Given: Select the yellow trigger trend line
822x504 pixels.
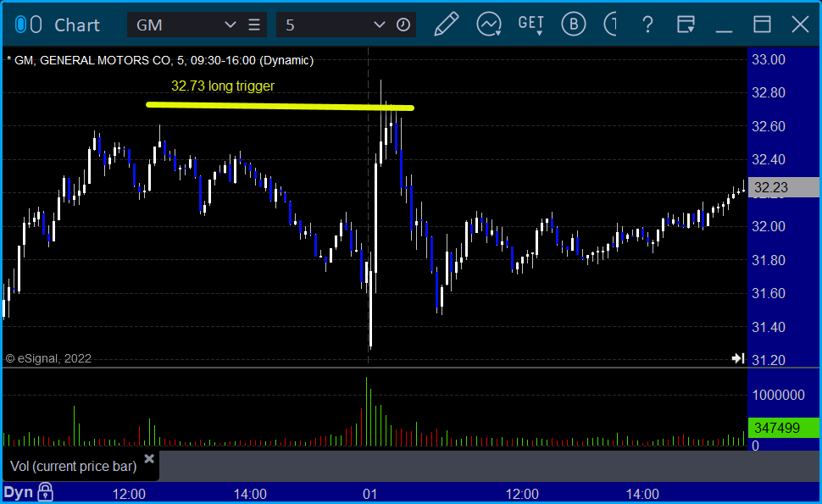Looking at the screenshot, I should 280,107.
